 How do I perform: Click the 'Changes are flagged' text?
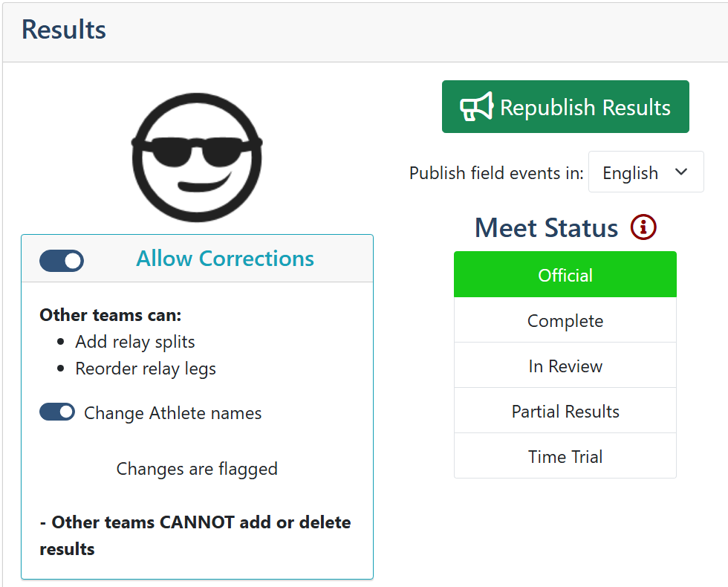point(197,469)
